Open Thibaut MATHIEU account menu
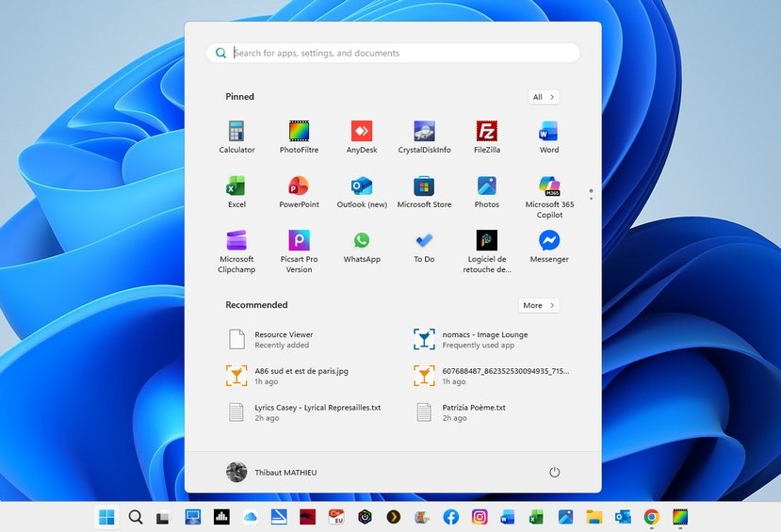 271,472
